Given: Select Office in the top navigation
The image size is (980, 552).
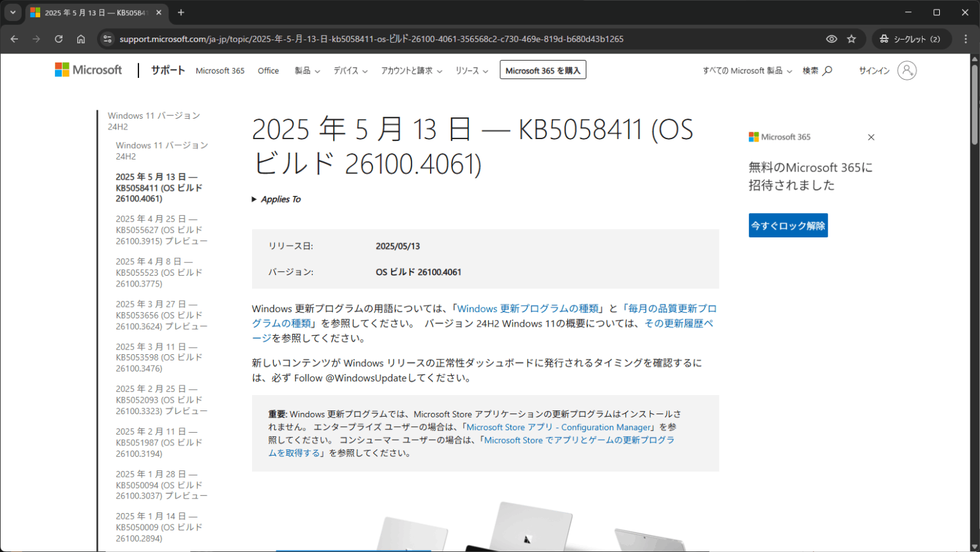Looking at the screenshot, I should pyautogui.click(x=268, y=71).
